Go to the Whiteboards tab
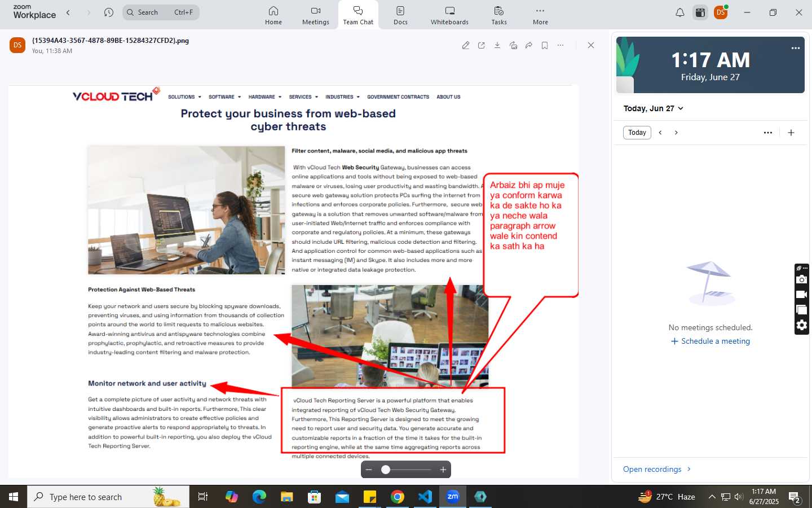The width and height of the screenshot is (812, 508). (x=449, y=15)
